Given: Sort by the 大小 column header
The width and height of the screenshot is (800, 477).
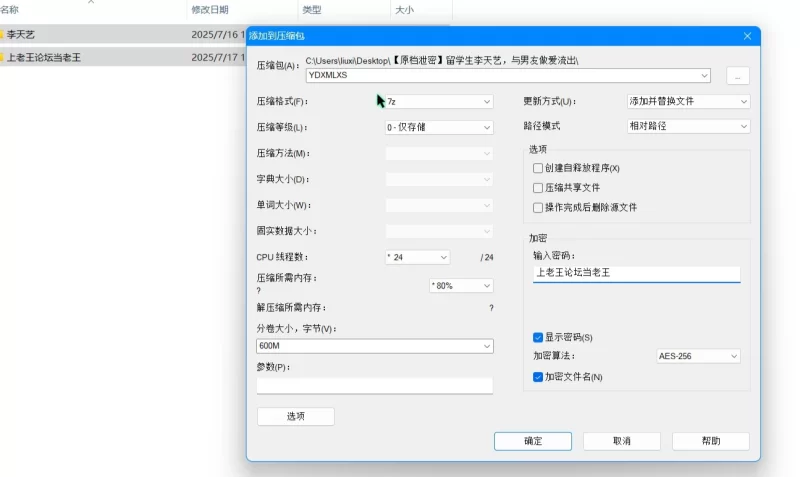Looking at the screenshot, I should [404, 10].
